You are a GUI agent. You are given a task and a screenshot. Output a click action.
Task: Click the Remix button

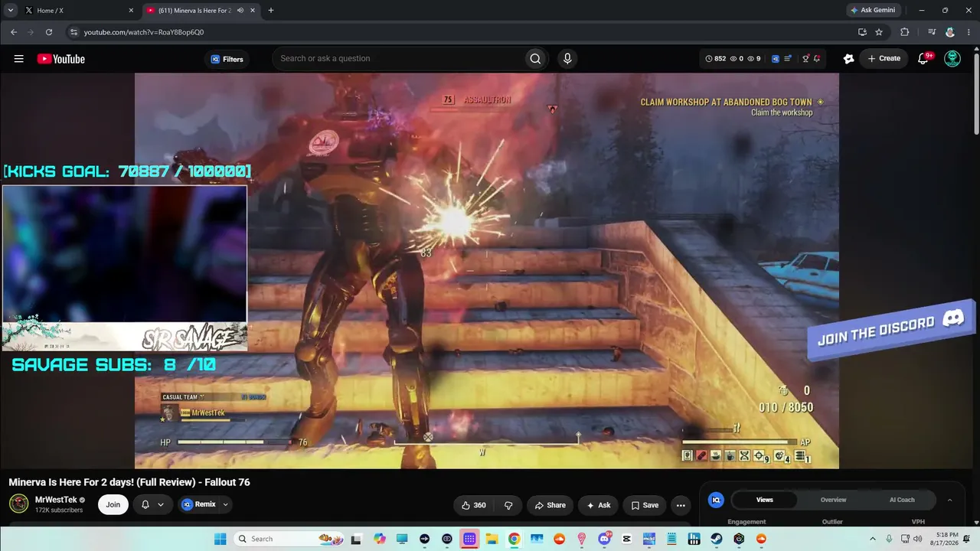click(199, 504)
